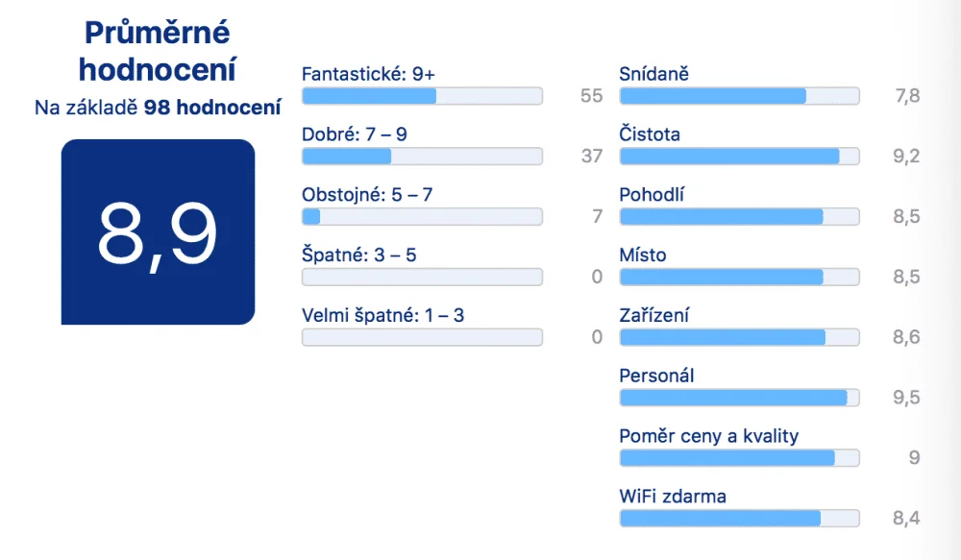Screen dimensions: 961x560
Task: Click the Špatné: 3 – 5 rating bar
Action: pyautogui.click(x=422, y=277)
